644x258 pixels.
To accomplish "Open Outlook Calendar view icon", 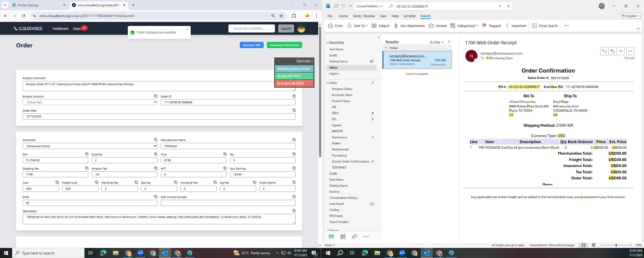I will [x=343, y=237].
